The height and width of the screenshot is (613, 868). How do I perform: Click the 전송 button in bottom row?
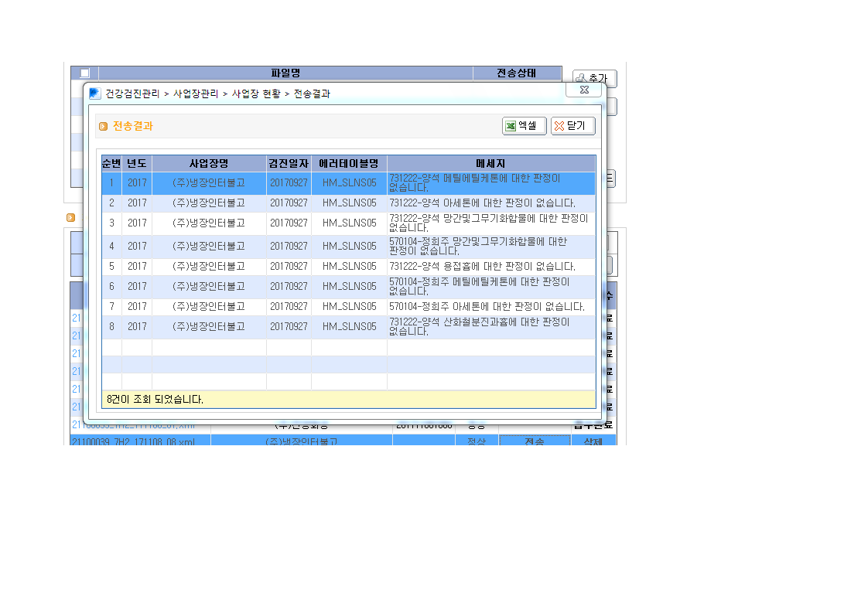click(535, 441)
